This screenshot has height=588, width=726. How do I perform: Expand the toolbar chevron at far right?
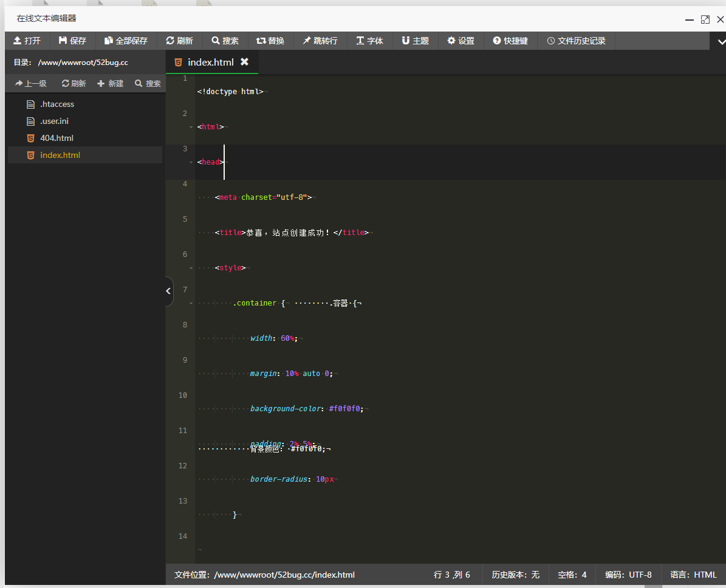tap(721, 42)
